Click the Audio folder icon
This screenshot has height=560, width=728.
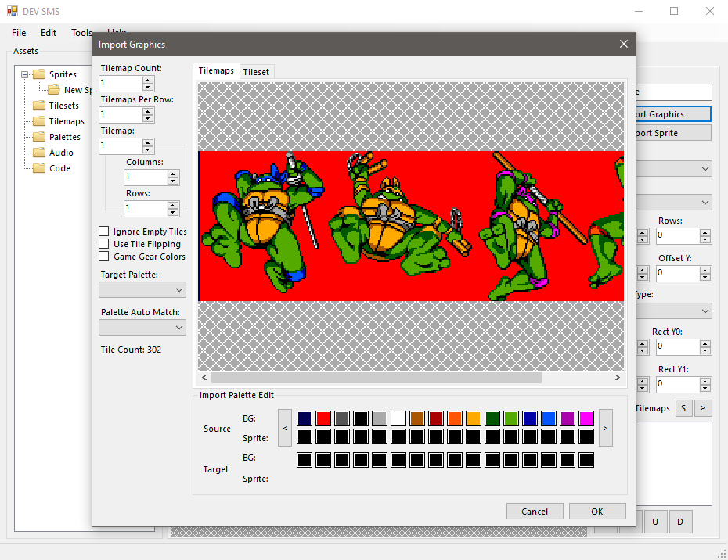point(39,153)
